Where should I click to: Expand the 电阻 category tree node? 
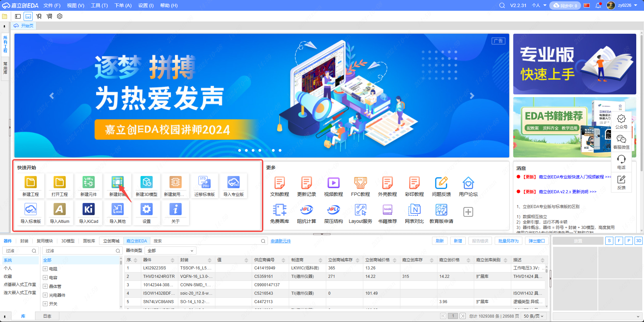click(x=45, y=269)
